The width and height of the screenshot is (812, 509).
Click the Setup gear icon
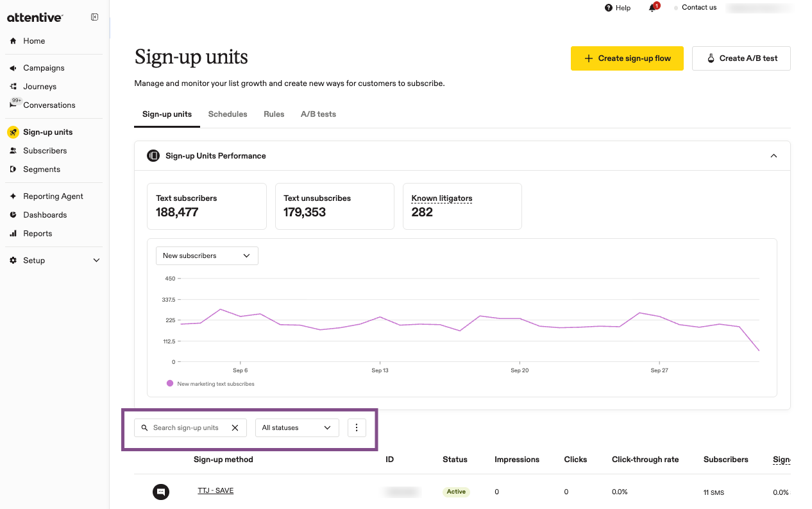[13, 261]
